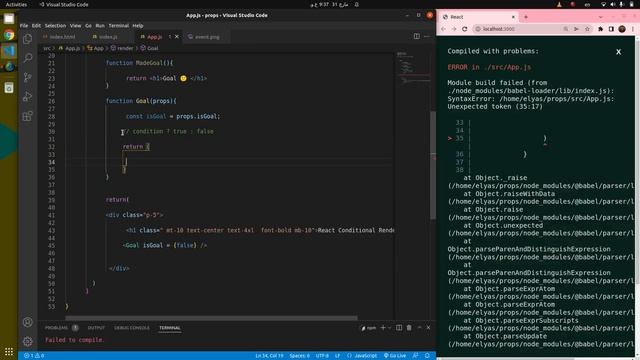This screenshot has width=640, height=360.
Task: Change LF end of line sequence
Action: coord(338,356)
